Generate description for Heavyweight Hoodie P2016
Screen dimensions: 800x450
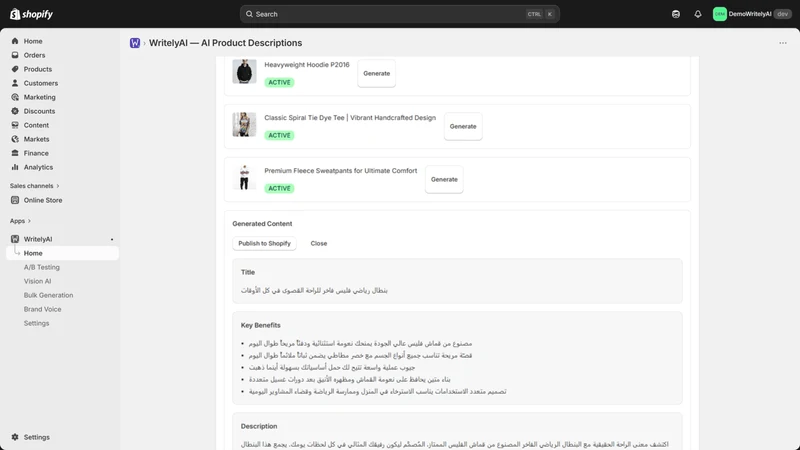click(377, 73)
